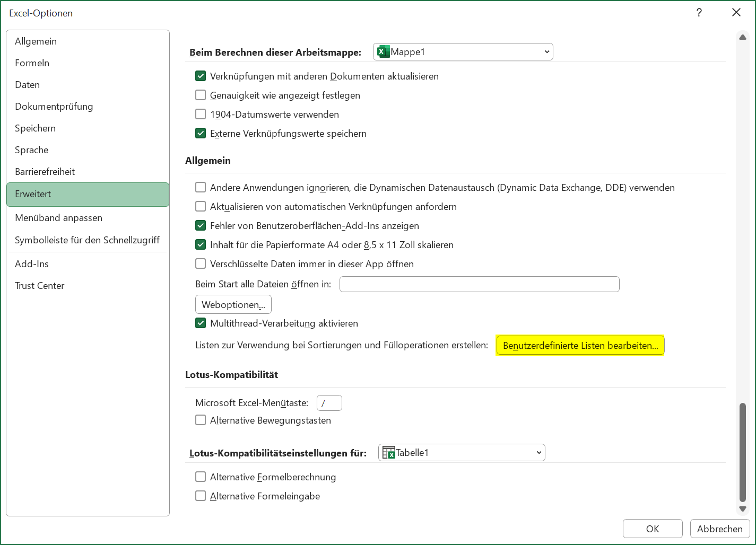Viewport: 756px width, 545px height.
Task: Select the Daten category
Action: (88, 84)
